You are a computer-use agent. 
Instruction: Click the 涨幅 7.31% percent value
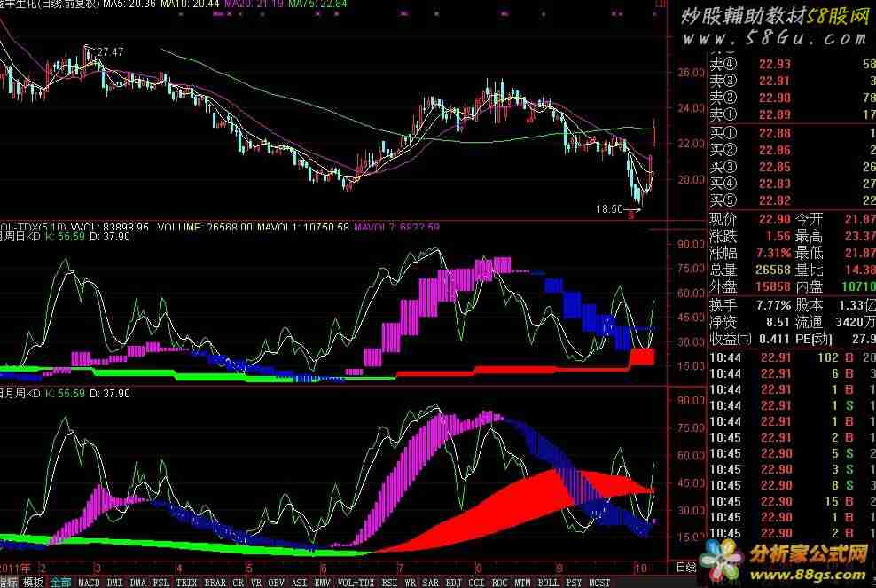(x=774, y=253)
